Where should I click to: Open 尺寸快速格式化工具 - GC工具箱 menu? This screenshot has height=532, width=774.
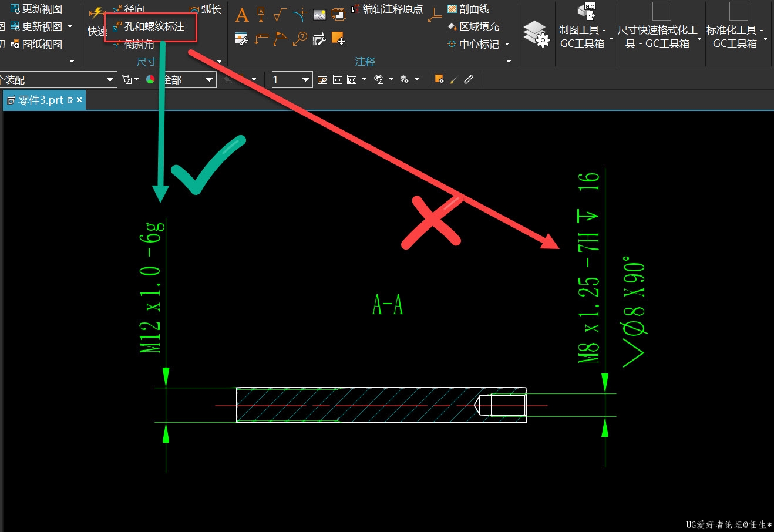[x=660, y=25]
